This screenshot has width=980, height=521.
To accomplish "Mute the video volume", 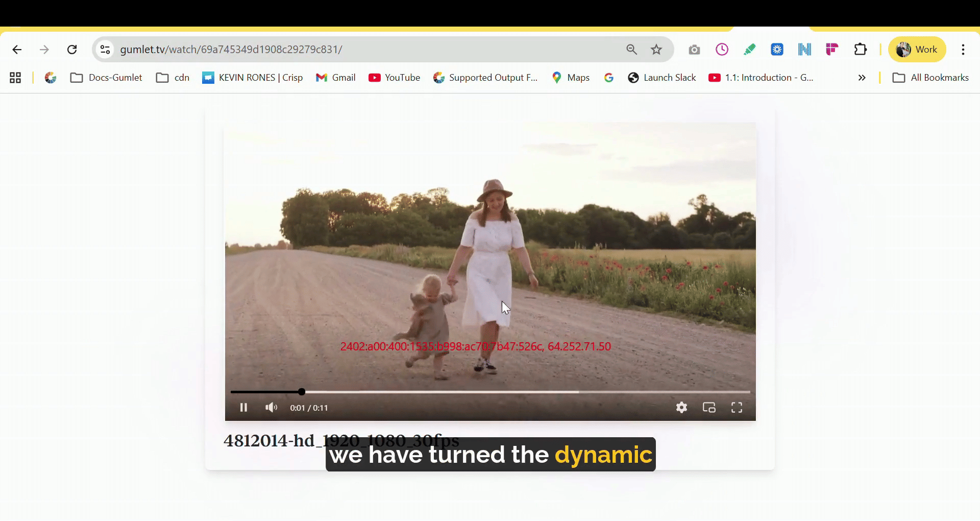I will [x=271, y=408].
